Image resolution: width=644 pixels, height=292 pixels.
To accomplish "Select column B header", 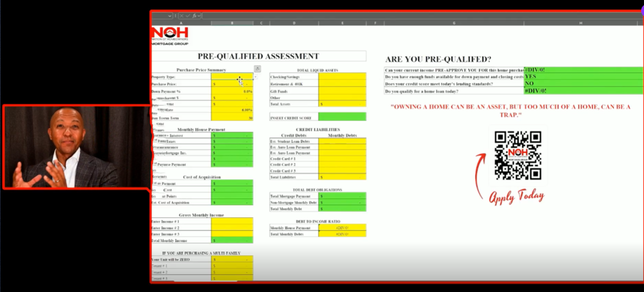I will tap(232, 23).
